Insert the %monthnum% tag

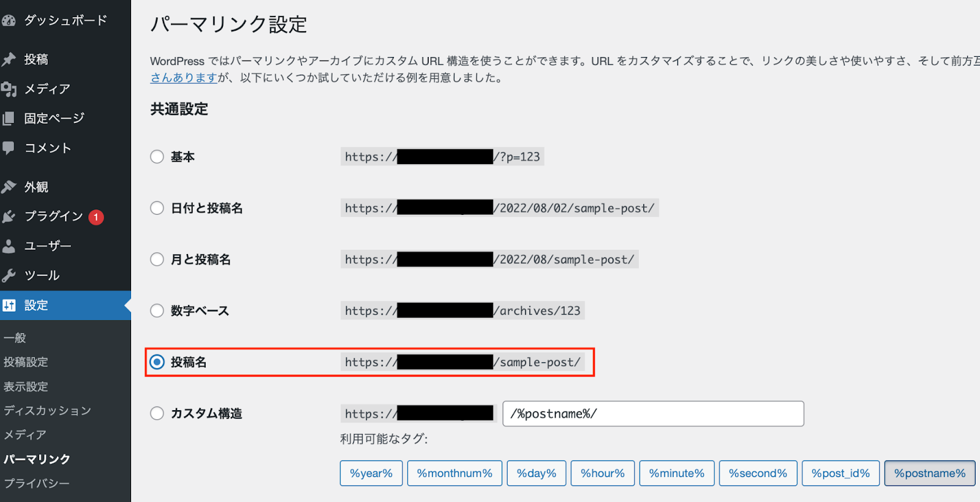tap(454, 473)
